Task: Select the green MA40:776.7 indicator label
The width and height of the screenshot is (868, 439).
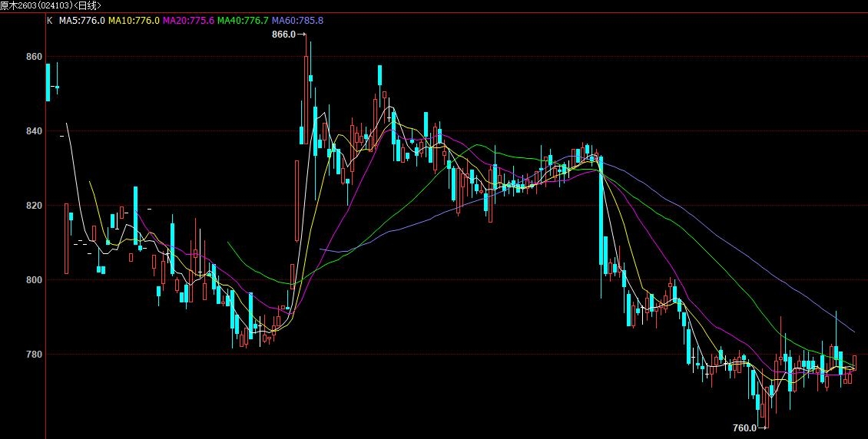Action: click(243, 21)
